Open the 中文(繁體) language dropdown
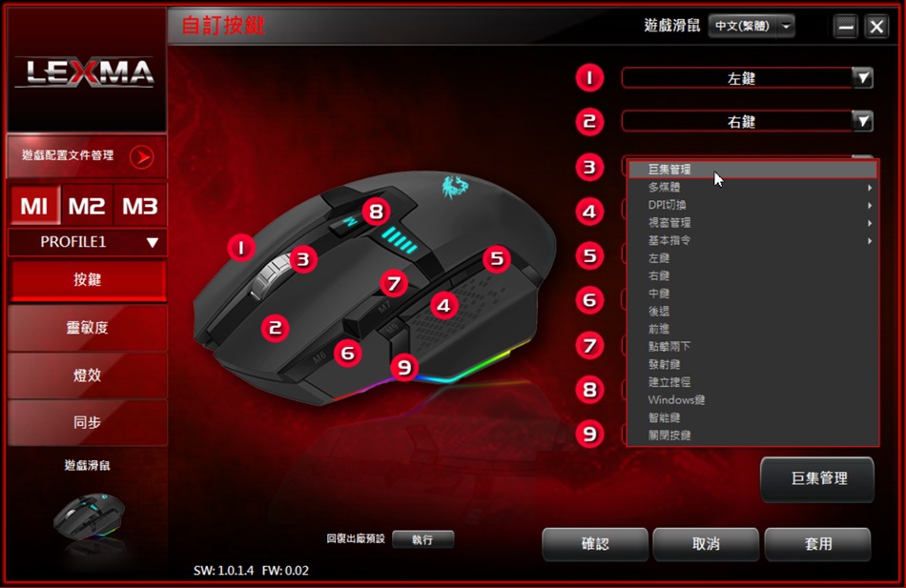Viewport: 906px width, 588px height. [752, 26]
